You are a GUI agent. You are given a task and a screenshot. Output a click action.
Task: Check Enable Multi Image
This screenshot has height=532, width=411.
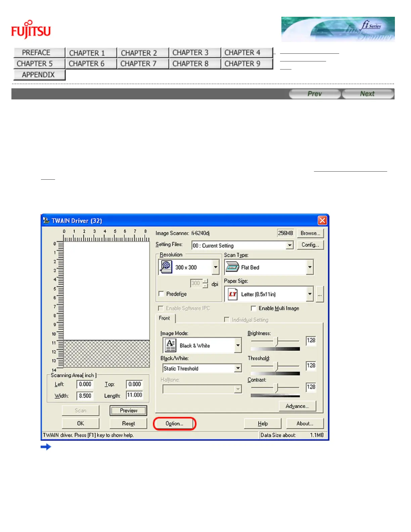click(254, 308)
